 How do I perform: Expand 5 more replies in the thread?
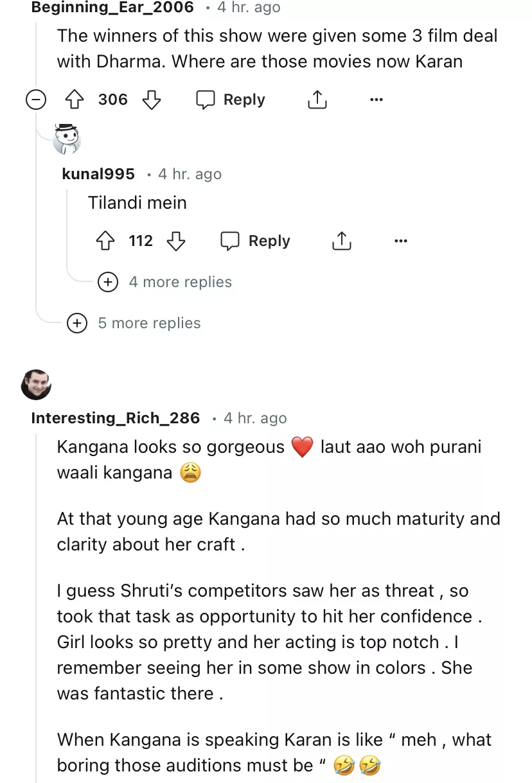click(x=77, y=323)
